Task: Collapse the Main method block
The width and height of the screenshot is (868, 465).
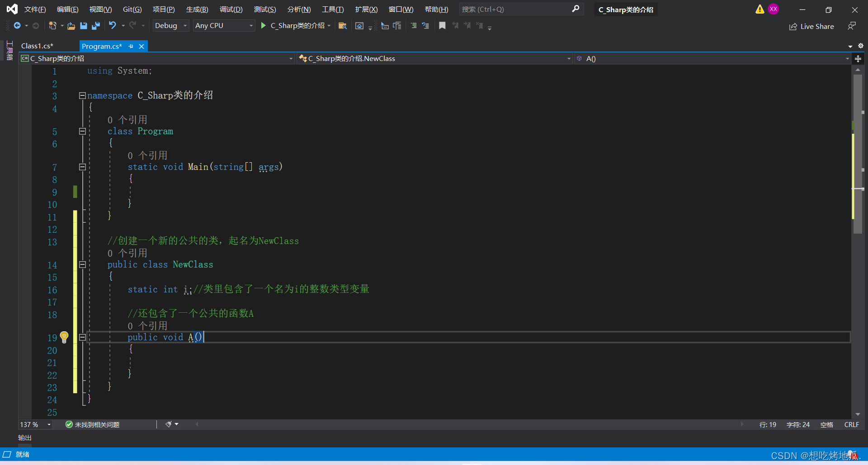Action: click(x=82, y=167)
